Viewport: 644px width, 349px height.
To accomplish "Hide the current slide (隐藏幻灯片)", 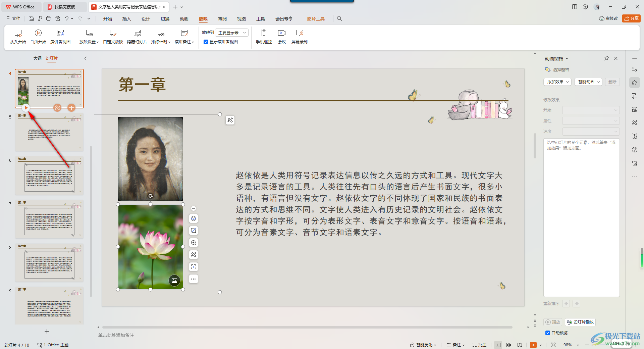I will pyautogui.click(x=137, y=37).
